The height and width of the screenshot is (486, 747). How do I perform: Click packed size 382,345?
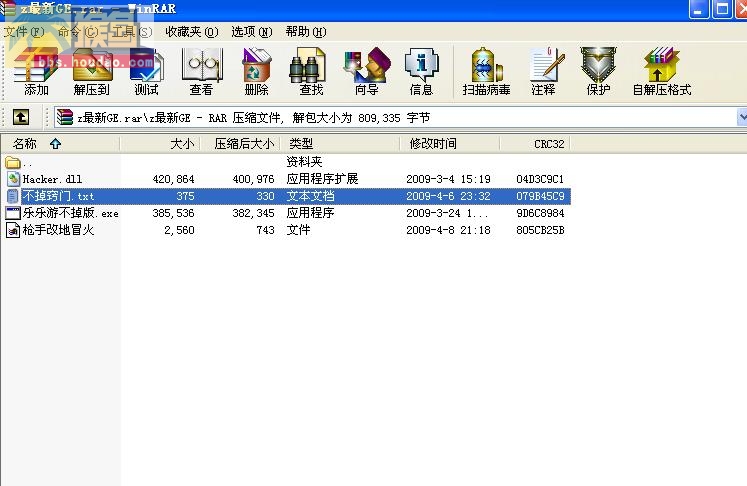(x=253, y=213)
